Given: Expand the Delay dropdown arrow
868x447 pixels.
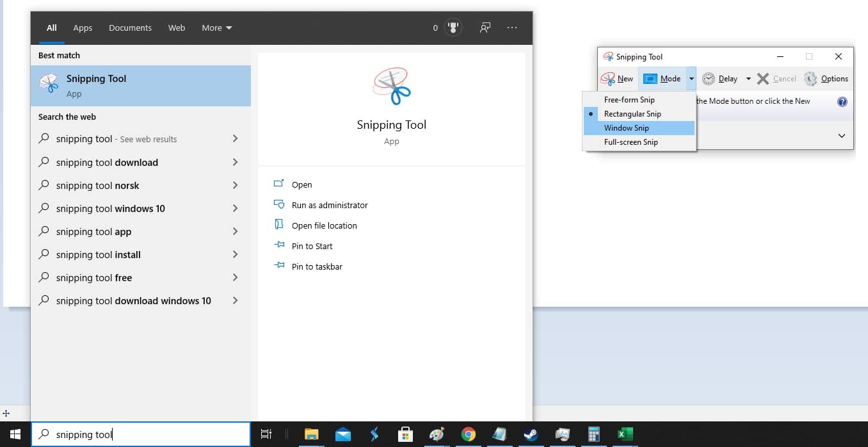Looking at the screenshot, I should tap(748, 78).
